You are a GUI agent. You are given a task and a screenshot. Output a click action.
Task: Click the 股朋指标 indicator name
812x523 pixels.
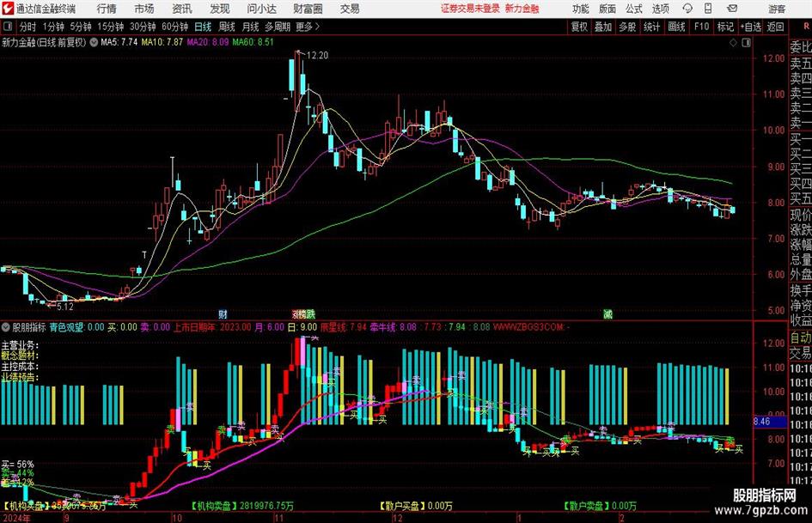coord(29,327)
